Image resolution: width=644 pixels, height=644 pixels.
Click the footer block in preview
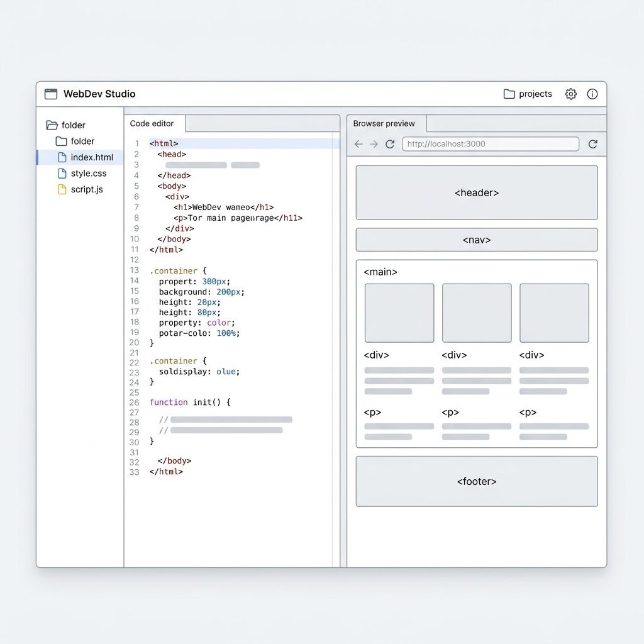477,481
